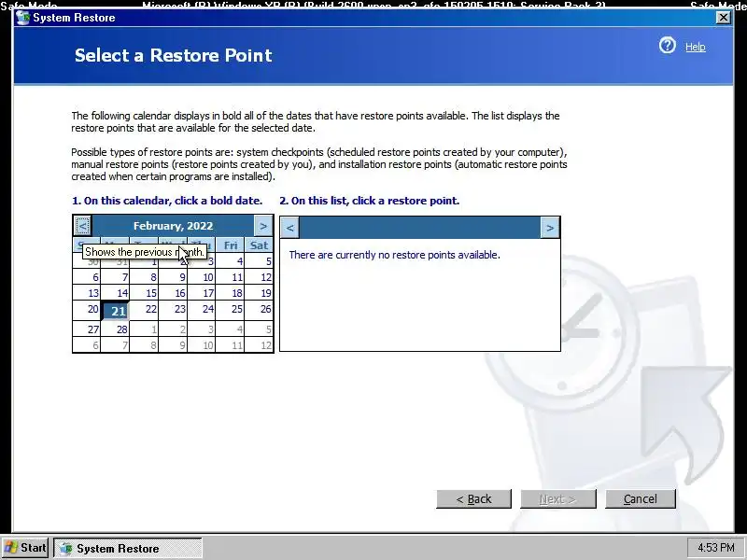This screenshot has width=747, height=560.
Task: Click the Sat column header
Action: click(260, 245)
